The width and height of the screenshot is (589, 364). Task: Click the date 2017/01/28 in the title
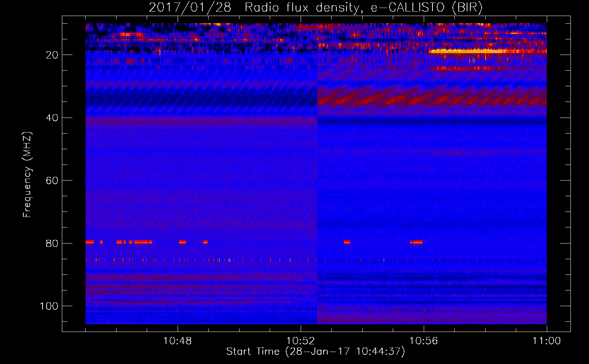coord(190,8)
